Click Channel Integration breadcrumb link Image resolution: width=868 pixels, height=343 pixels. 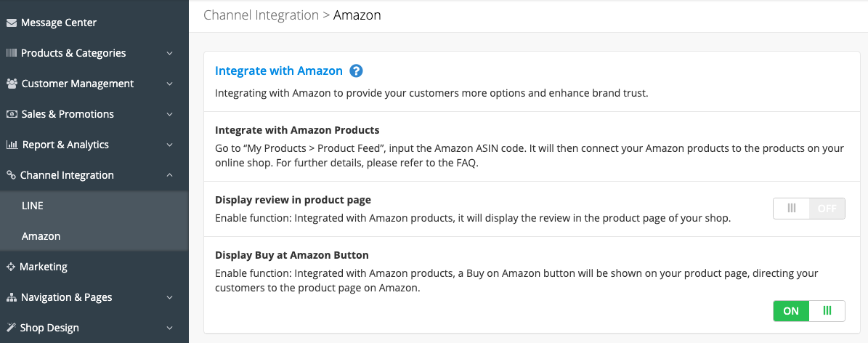pos(261,15)
